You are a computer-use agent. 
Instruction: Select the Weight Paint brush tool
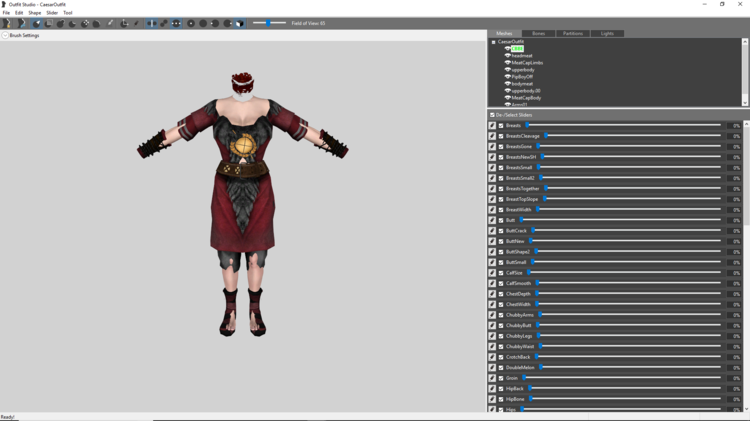[110, 23]
